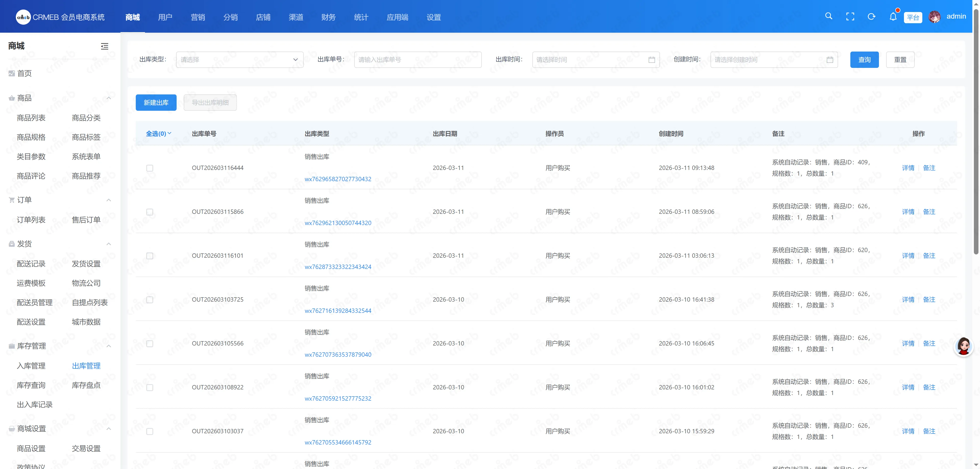Open the notifications bell
The image size is (980, 469).
893,16
